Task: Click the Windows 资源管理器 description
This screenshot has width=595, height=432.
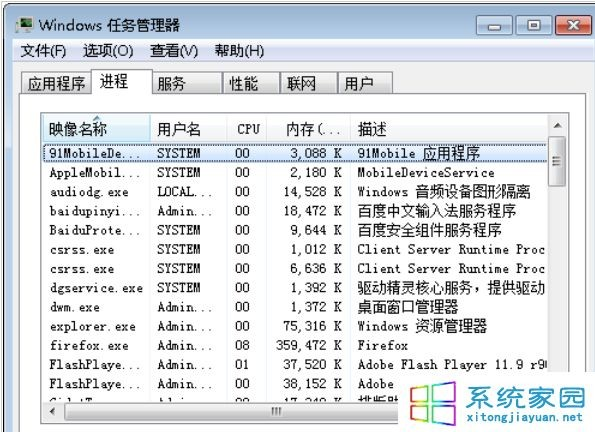Action: pos(422,326)
